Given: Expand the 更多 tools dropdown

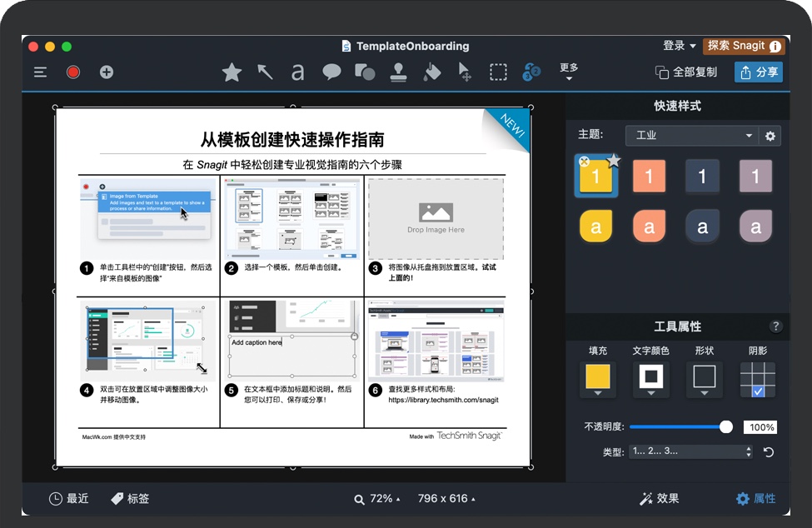Looking at the screenshot, I should [x=569, y=72].
